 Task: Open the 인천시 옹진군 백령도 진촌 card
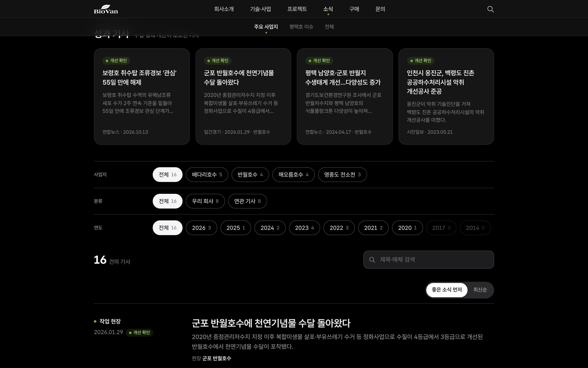tap(446, 96)
